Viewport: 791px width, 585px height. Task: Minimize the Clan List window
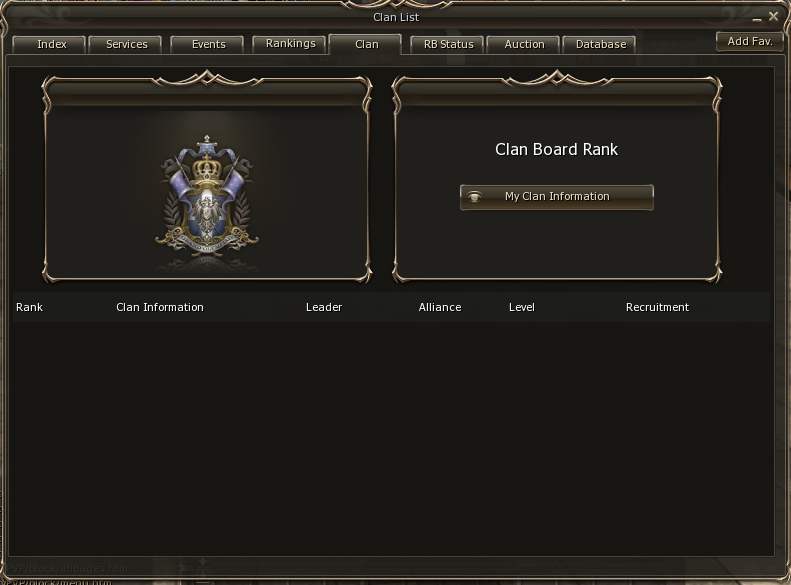coord(757,18)
